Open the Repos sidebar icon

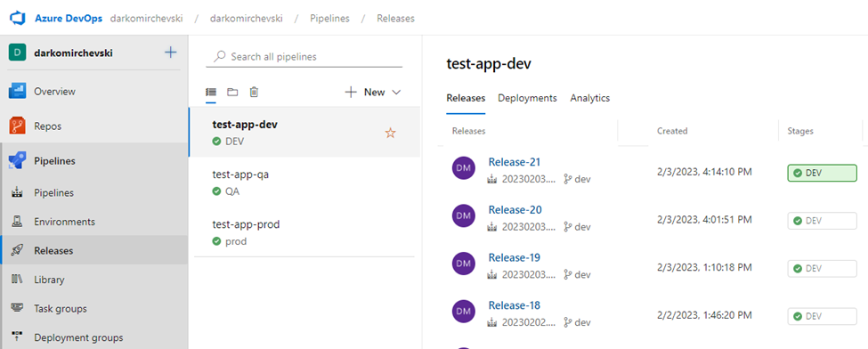click(18, 126)
